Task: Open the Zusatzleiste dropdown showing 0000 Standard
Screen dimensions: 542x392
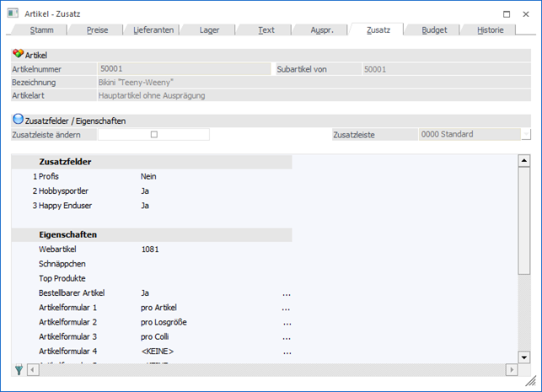Action: (525, 135)
